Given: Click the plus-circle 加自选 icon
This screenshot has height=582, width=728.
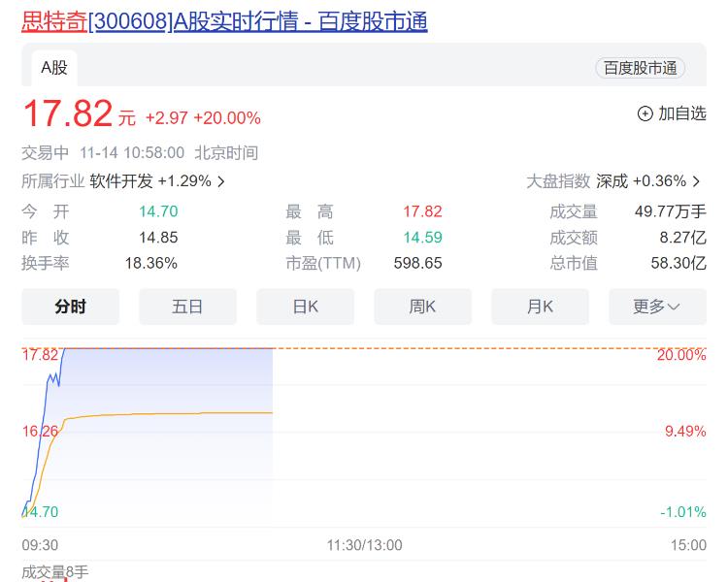Looking at the screenshot, I should pos(645,113).
